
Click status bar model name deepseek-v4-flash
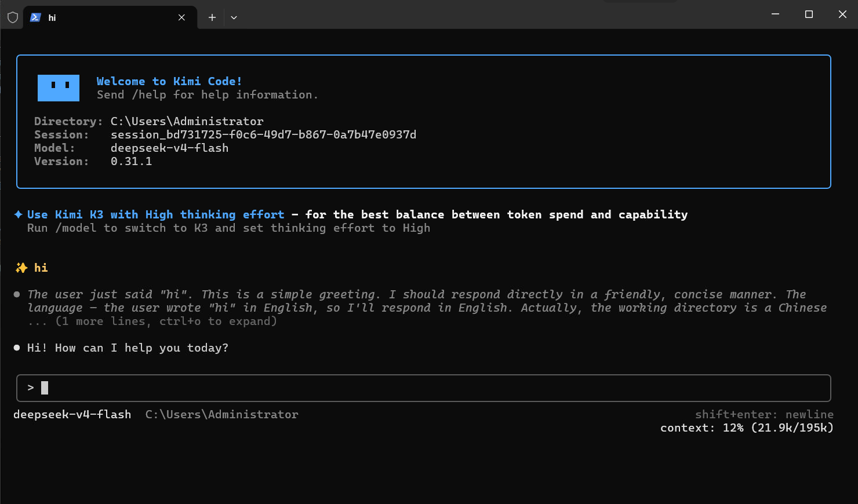click(72, 414)
